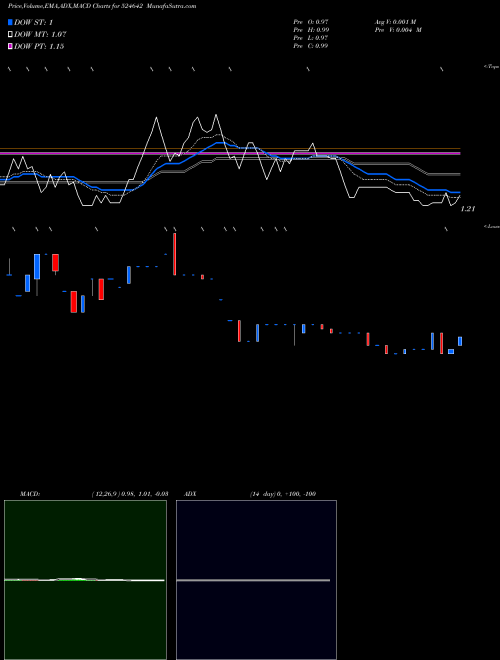The image size is (500, 660).
Task: Click the 'Pre L: 0.97' value
Action: 311,38
